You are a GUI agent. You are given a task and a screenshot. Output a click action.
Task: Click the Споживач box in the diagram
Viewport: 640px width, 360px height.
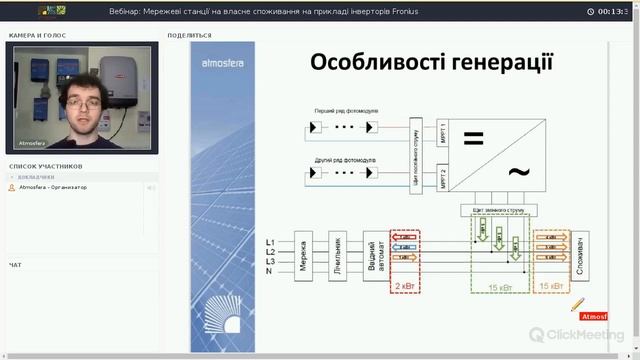[580, 256]
